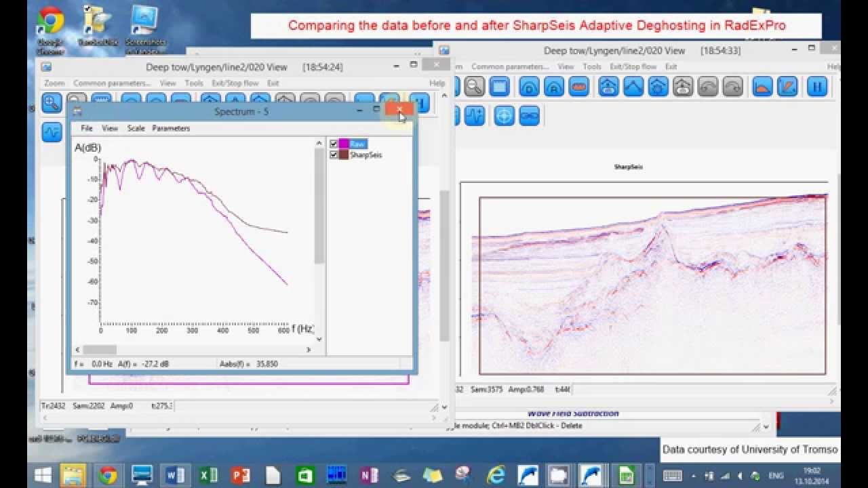Click the Windows Start button

point(42,475)
